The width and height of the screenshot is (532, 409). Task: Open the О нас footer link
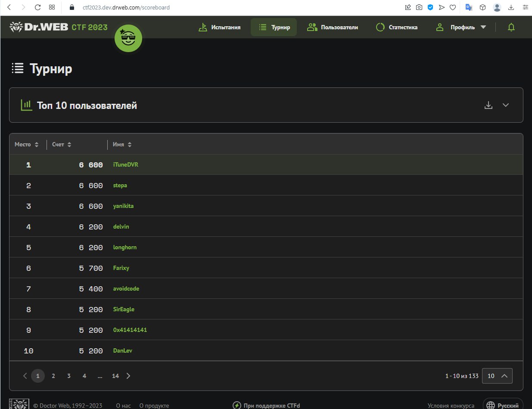point(123,406)
